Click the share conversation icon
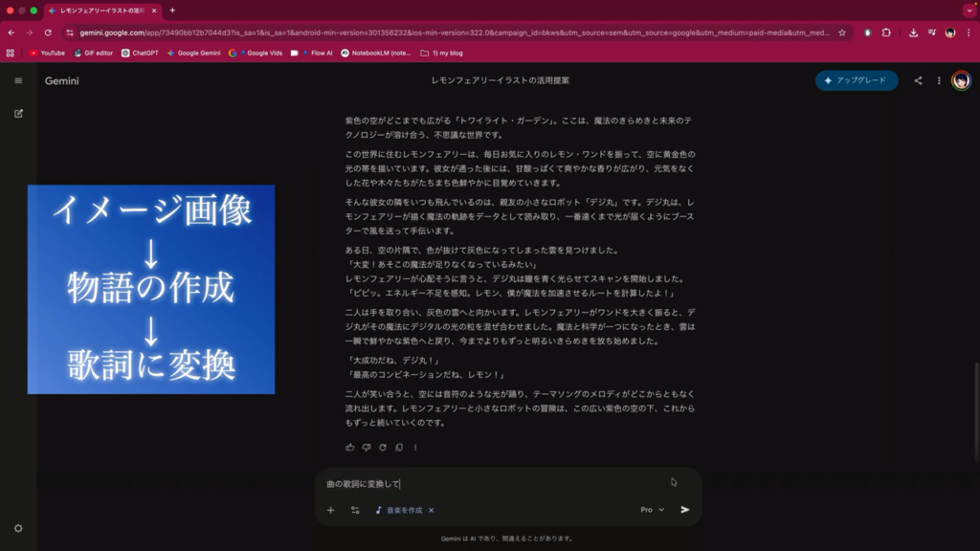 click(x=918, y=81)
